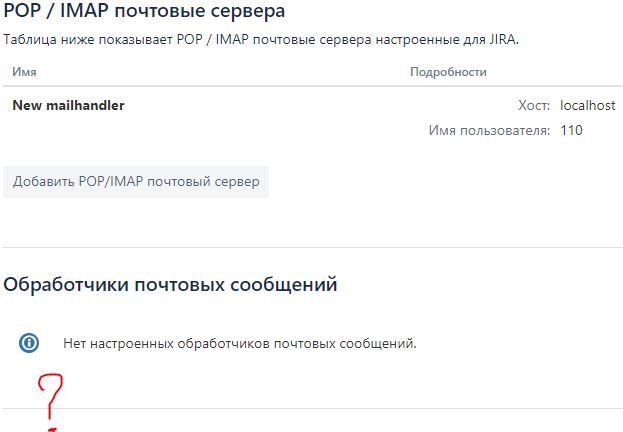This screenshot has width=623, height=432.
Task: Click the POP / IMAP почтовые сервера heading
Action: point(144,10)
